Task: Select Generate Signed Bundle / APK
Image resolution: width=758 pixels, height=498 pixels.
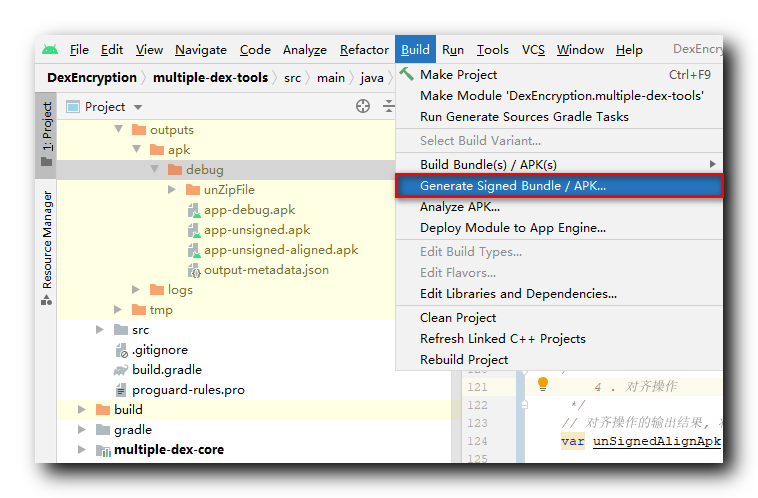Action: click(559, 186)
